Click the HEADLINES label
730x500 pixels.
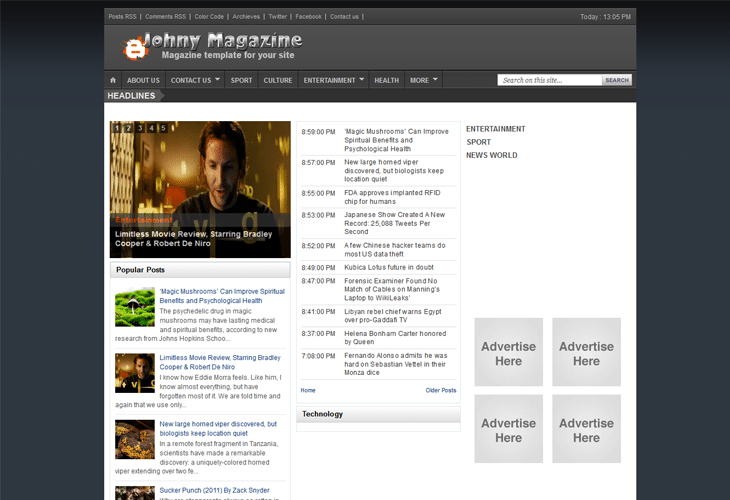pos(131,95)
